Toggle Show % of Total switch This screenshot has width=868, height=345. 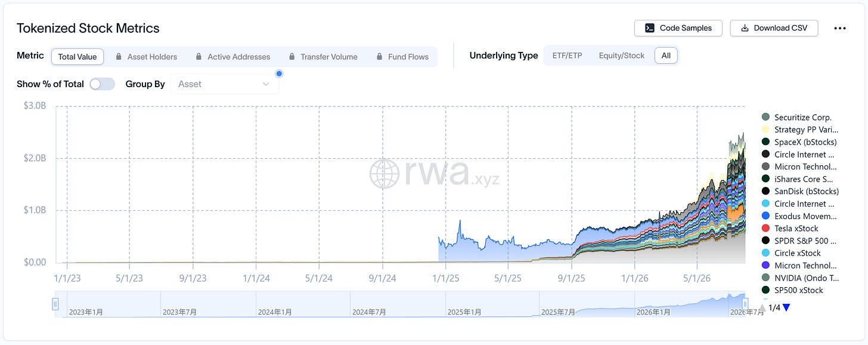(x=102, y=84)
